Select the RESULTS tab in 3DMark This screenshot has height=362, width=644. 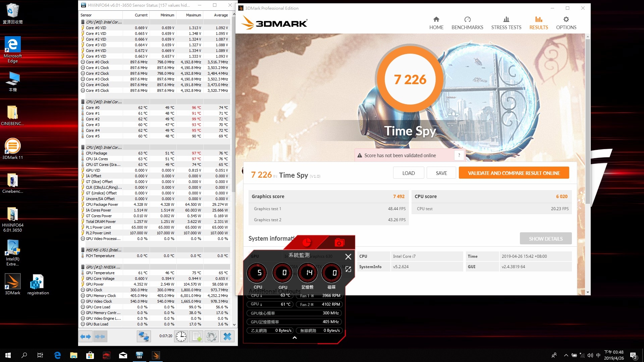click(x=539, y=23)
